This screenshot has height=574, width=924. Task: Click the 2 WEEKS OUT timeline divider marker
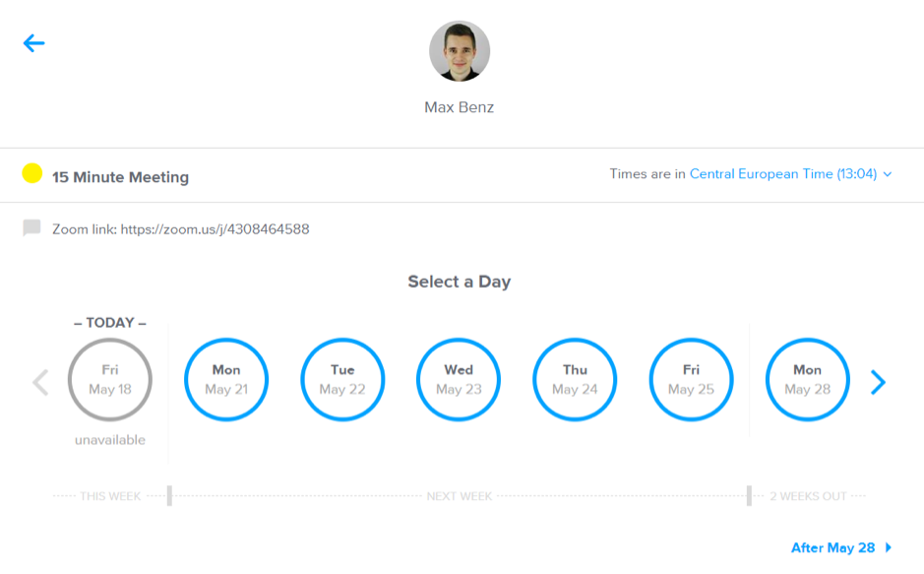click(x=749, y=496)
